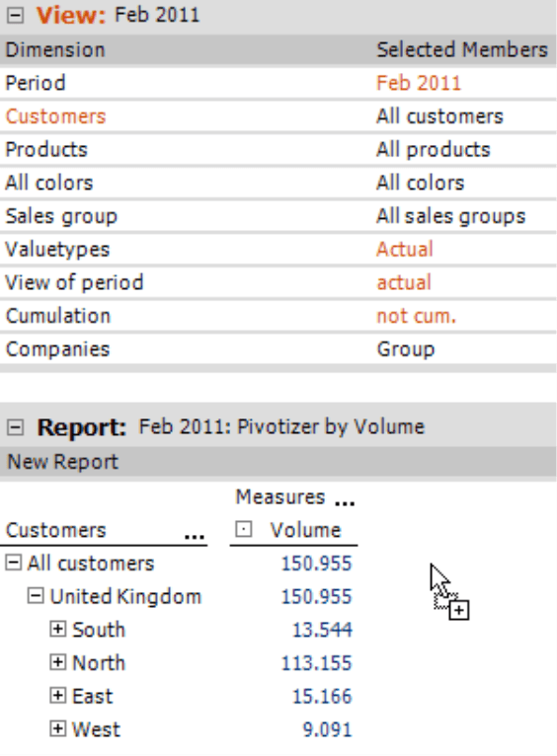557x756 pixels.
Task: Expand the North region
Action: pos(58,662)
